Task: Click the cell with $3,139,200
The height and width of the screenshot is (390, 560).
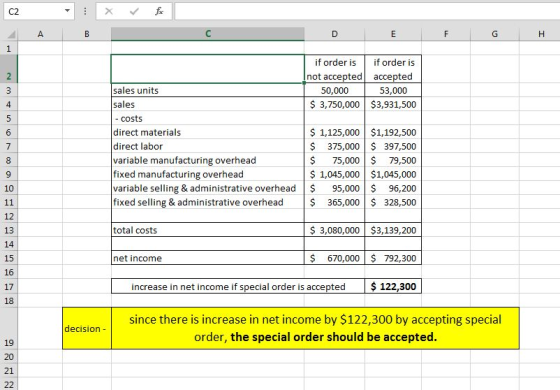Action: (x=393, y=230)
